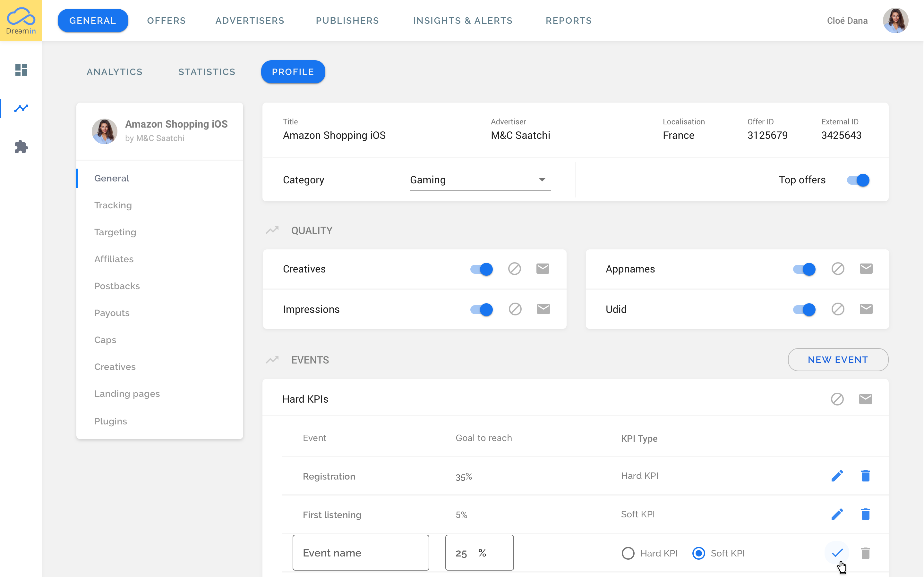Open the dashboard panel from the left sidebar

(21, 70)
